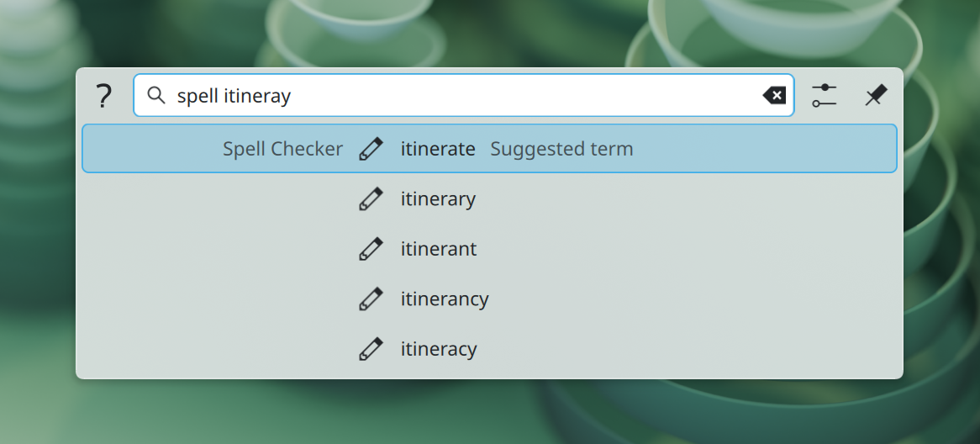Pick the "itinerant" spelling suggestion
Viewport: 980px width, 444px height.
(438, 249)
